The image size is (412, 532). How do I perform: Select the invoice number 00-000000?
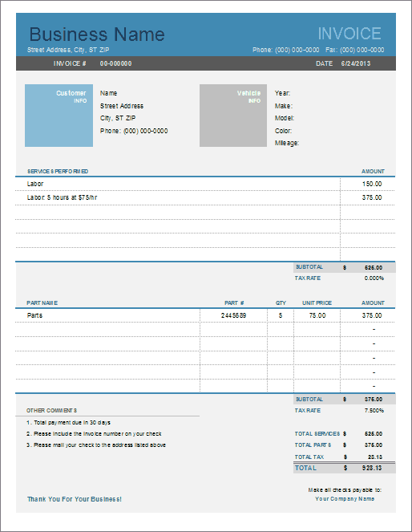click(116, 63)
